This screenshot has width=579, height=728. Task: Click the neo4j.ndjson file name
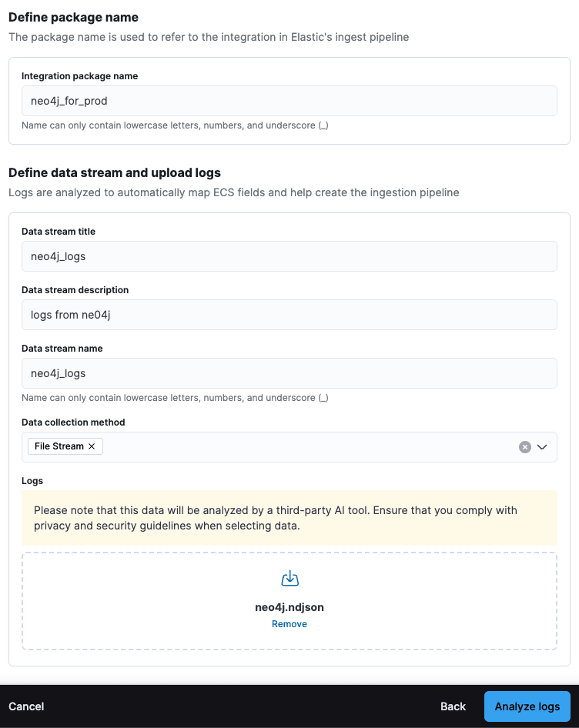289,607
